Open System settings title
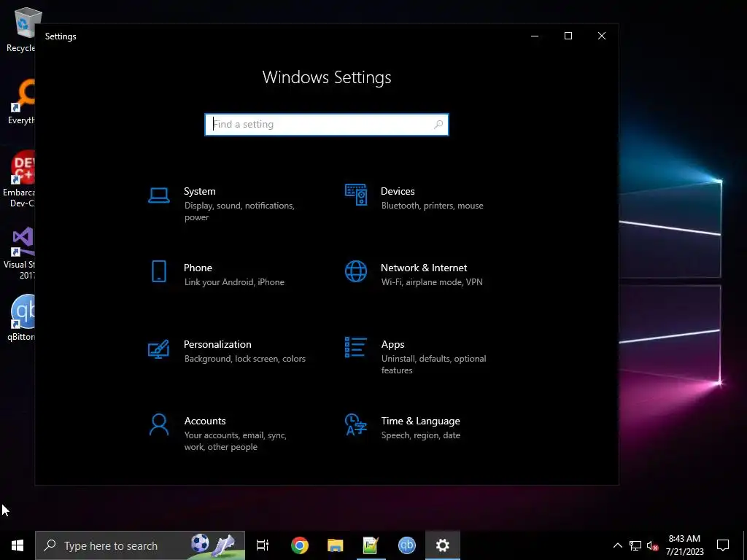The height and width of the screenshot is (560, 747). [200, 191]
